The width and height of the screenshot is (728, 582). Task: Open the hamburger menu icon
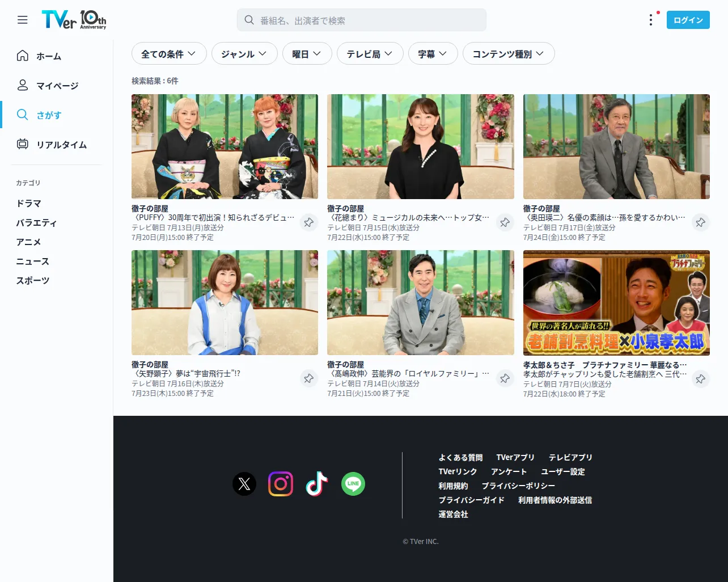pyautogui.click(x=23, y=20)
